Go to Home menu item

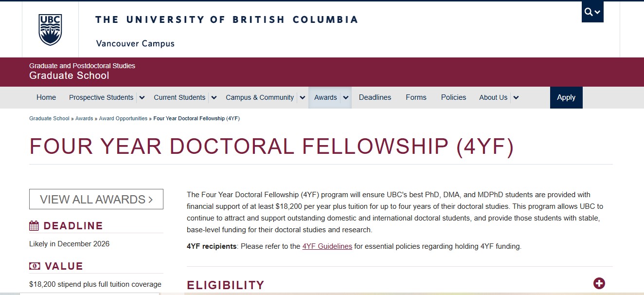(46, 98)
